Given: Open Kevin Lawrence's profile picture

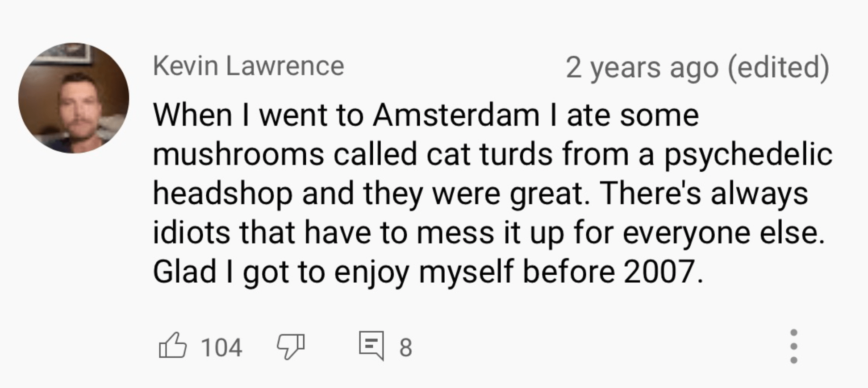Looking at the screenshot, I should (74, 98).
